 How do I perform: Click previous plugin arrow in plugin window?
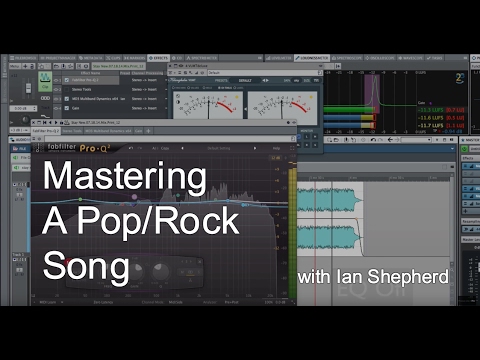50,123
